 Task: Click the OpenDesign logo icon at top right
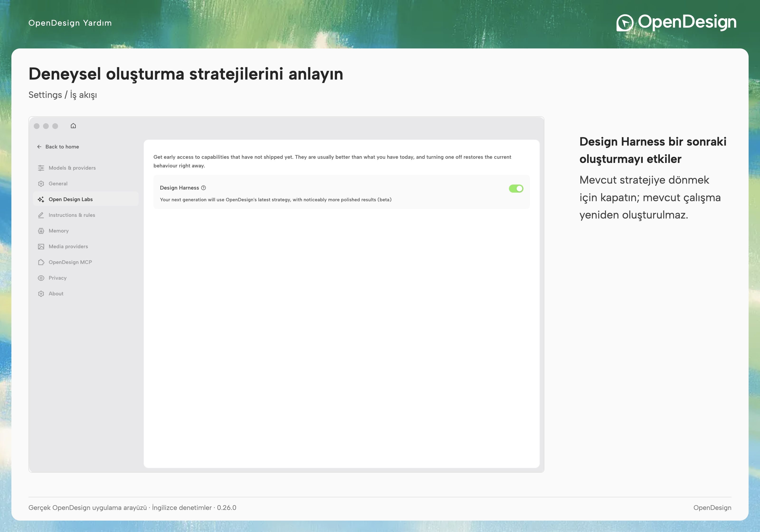(x=625, y=23)
